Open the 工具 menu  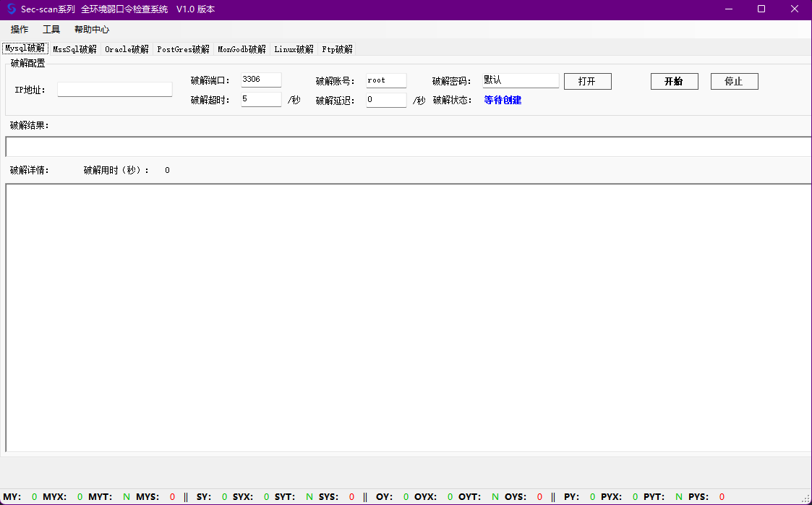pyautogui.click(x=51, y=30)
